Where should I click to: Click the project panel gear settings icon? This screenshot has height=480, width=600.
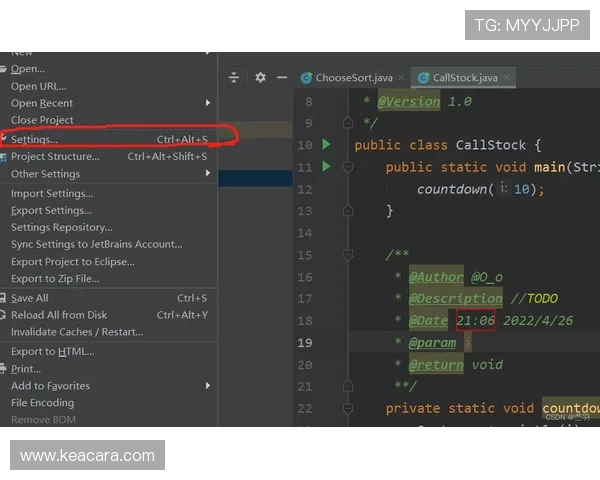tap(260, 77)
